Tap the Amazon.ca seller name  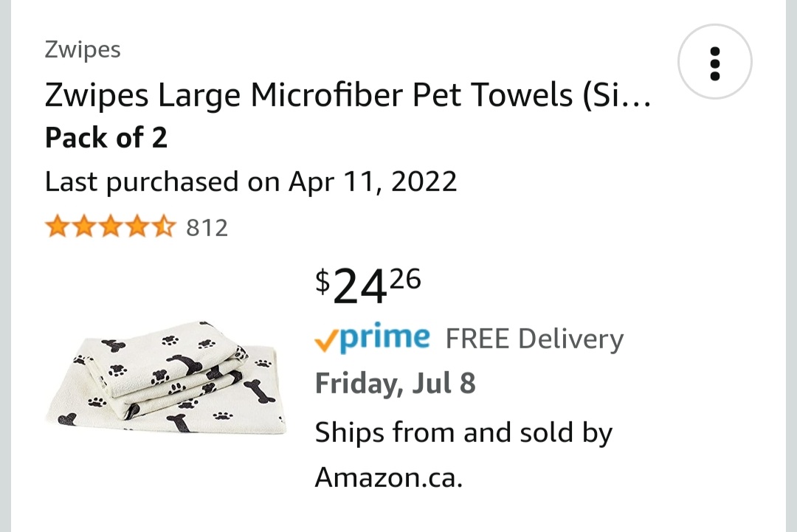pos(388,478)
